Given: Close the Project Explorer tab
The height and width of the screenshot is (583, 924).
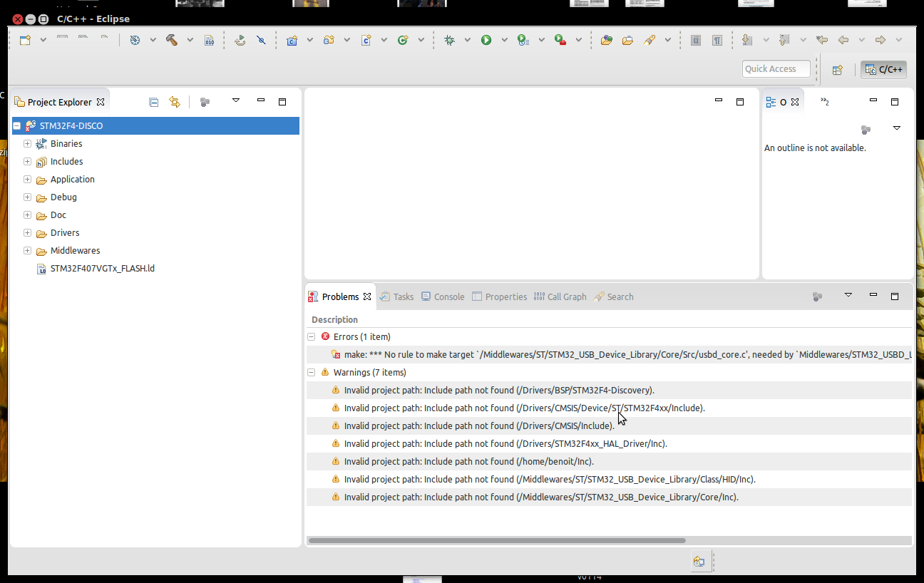Looking at the screenshot, I should tap(101, 102).
